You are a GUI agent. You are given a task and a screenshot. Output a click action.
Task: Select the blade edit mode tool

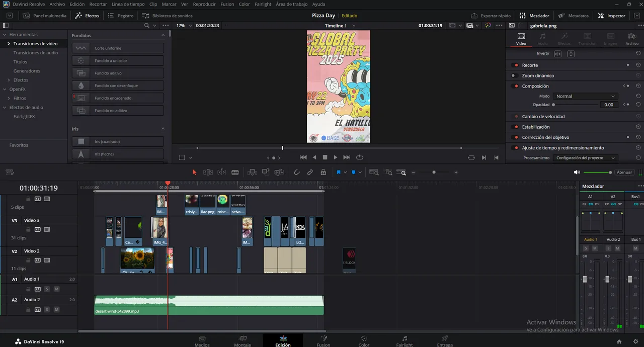coord(235,172)
